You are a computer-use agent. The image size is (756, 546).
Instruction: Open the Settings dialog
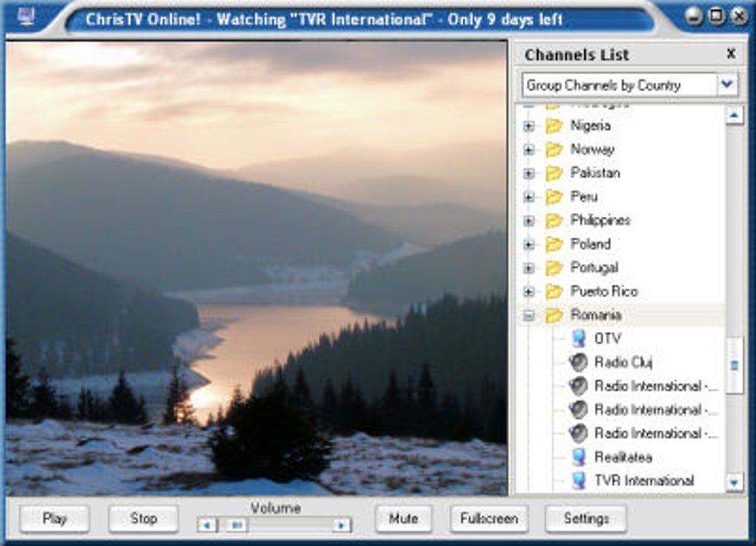click(x=586, y=519)
